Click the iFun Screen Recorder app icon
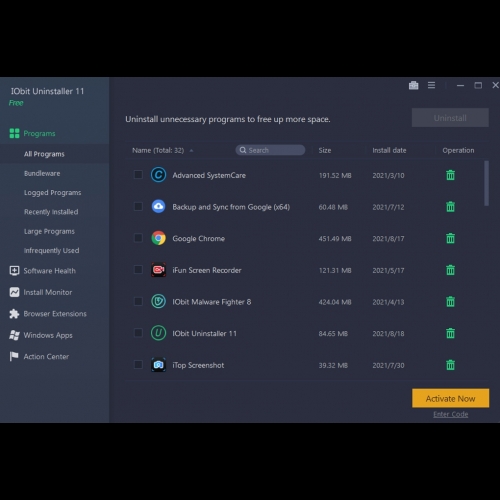500x500 pixels. tap(158, 270)
